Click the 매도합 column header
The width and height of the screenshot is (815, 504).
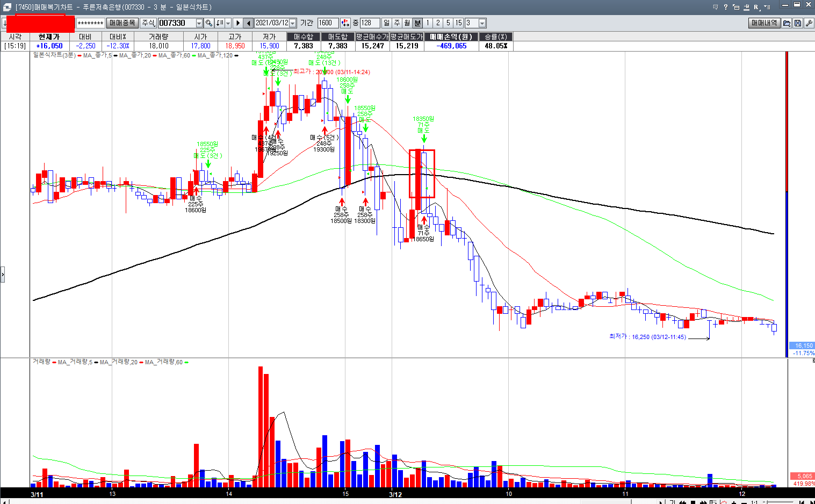coord(338,37)
